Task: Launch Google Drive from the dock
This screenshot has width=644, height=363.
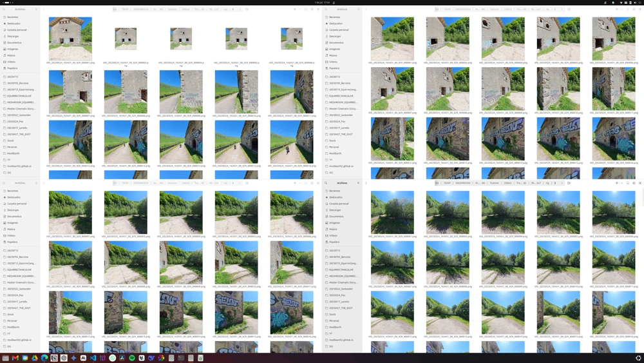Action: 35,358
